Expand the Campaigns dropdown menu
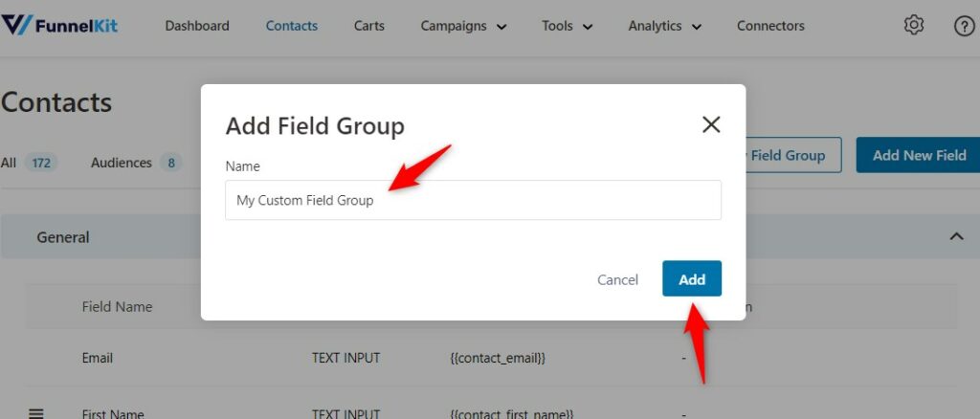The height and width of the screenshot is (419, 980). [x=463, y=26]
